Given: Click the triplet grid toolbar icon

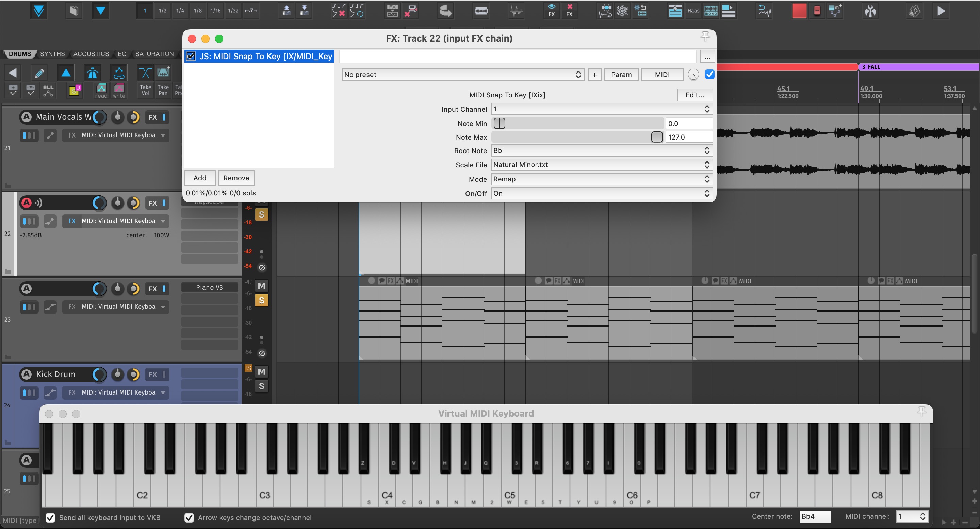Looking at the screenshot, I should tap(251, 11).
